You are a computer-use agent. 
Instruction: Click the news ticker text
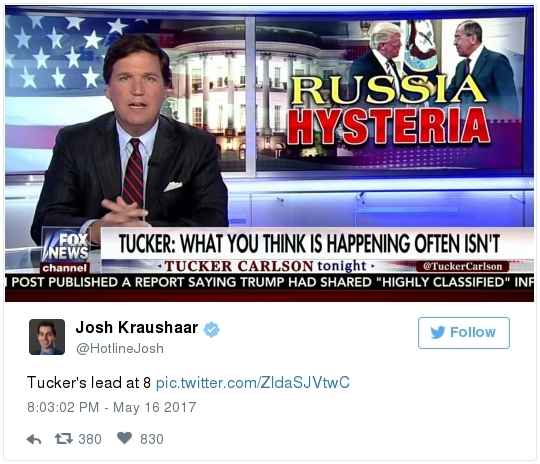[x=270, y=282]
